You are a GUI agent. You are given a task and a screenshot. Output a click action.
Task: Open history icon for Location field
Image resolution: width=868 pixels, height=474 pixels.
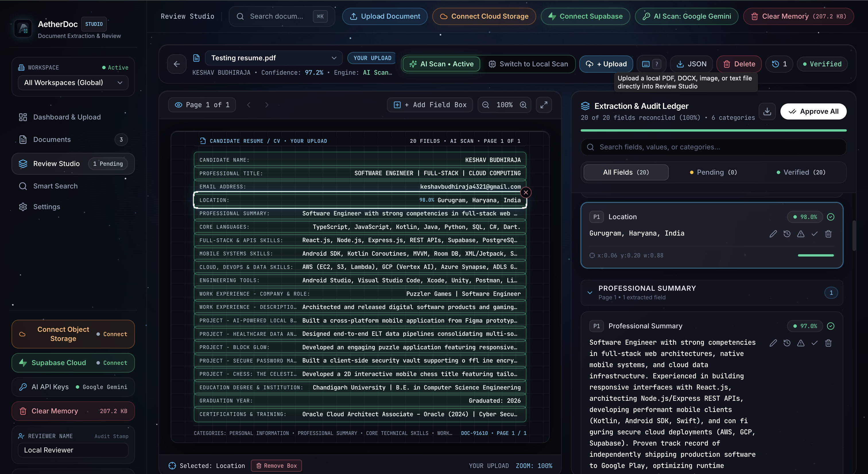point(787,234)
